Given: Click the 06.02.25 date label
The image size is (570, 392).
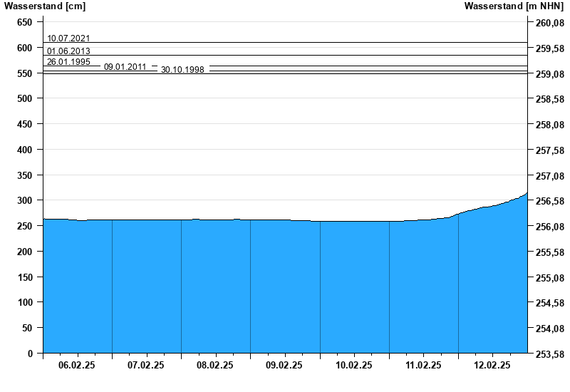Looking at the screenshot, I should point(77,365).
